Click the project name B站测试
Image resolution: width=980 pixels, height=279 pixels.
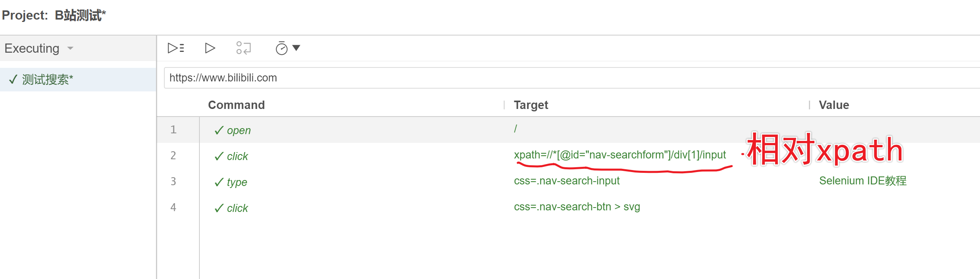pos(80,15)
